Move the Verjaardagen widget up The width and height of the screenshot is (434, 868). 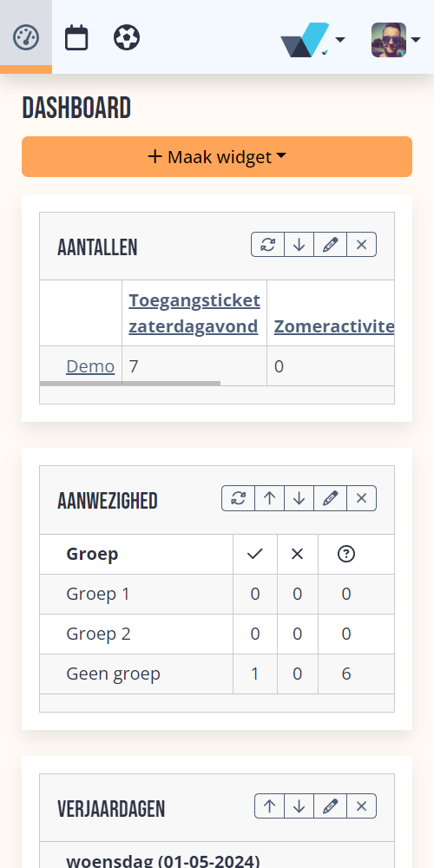270,806
